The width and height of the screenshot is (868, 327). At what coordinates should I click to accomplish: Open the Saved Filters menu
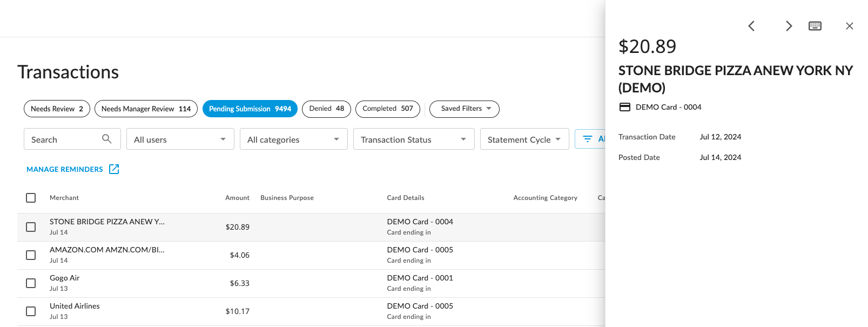click(464, 109)
